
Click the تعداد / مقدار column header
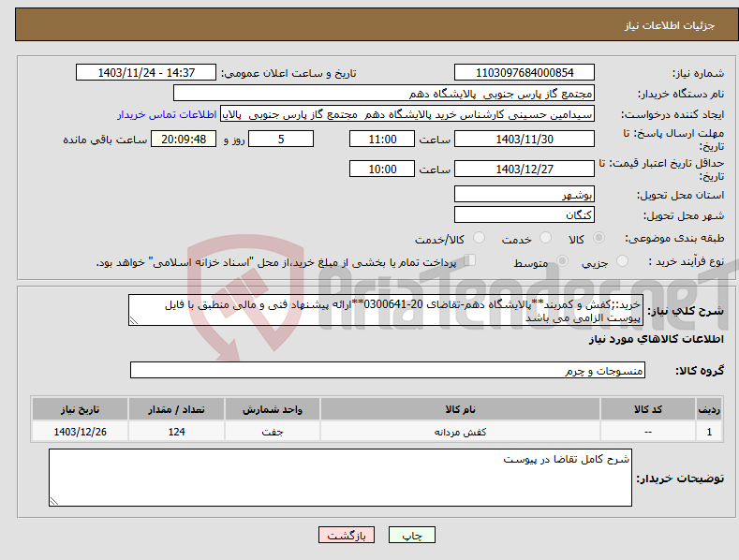tap(176, 409)
